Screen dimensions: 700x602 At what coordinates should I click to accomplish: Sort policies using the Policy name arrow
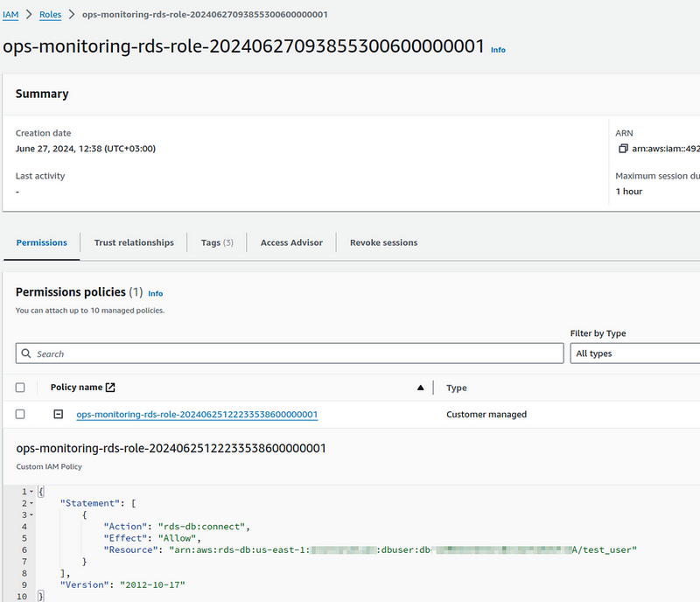[421, 388]
